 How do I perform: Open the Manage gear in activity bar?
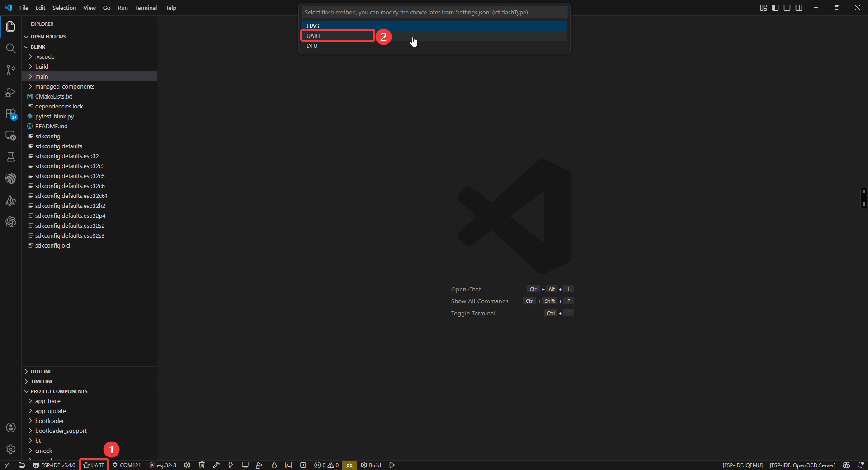11,449
